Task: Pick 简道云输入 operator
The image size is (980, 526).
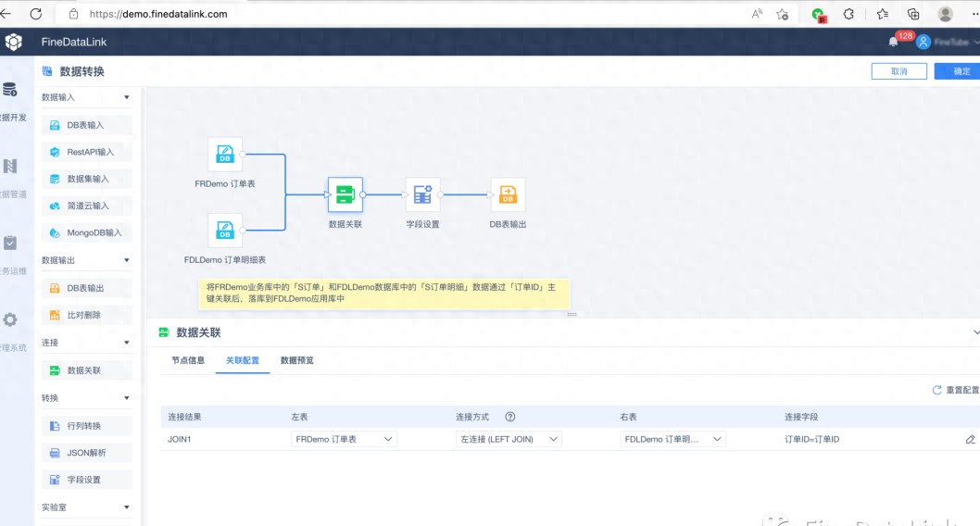Action: (x=87, y=206)
